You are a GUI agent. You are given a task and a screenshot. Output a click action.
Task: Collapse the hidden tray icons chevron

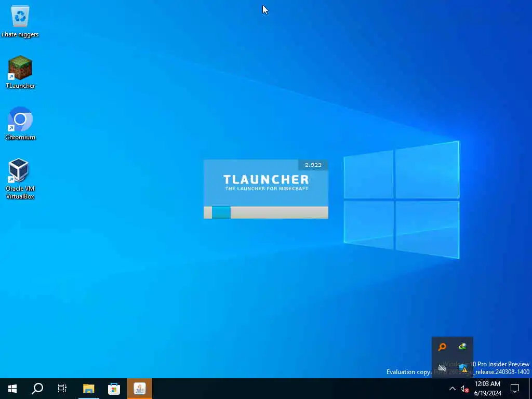point(453,389)
